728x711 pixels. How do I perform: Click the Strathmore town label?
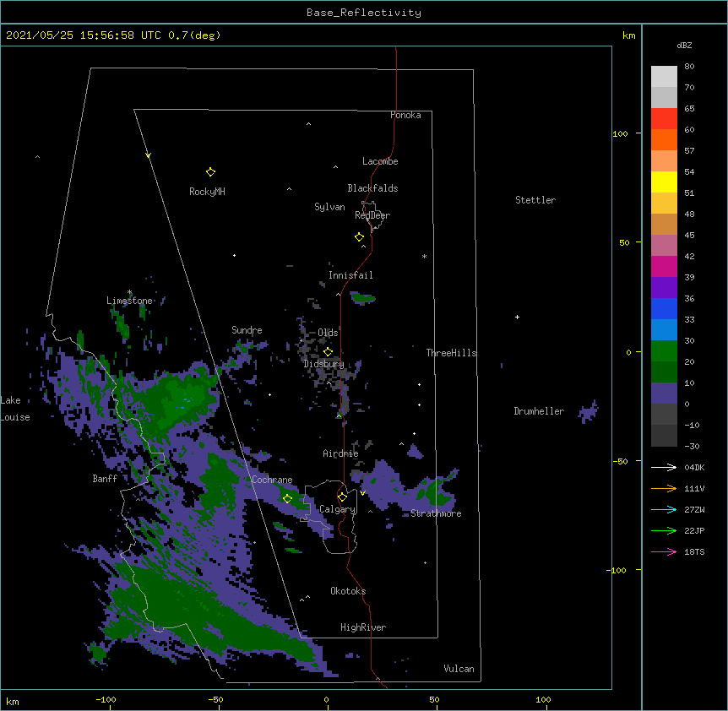[x=436, y=513]
